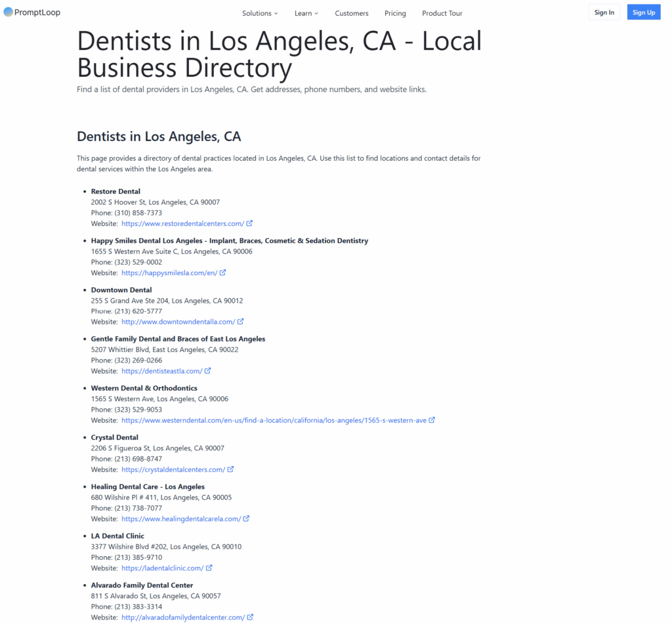
Task: Visit https://ladentalclinic.com/ link
Action: click(163, 568)
